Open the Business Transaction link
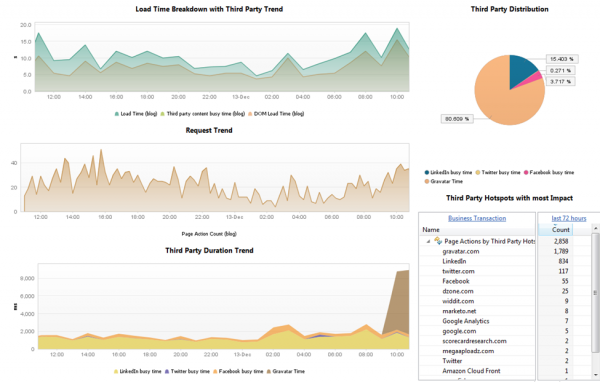Image resolution: width=600 pixels, height=382 pixels. click(x=477, y=218)
